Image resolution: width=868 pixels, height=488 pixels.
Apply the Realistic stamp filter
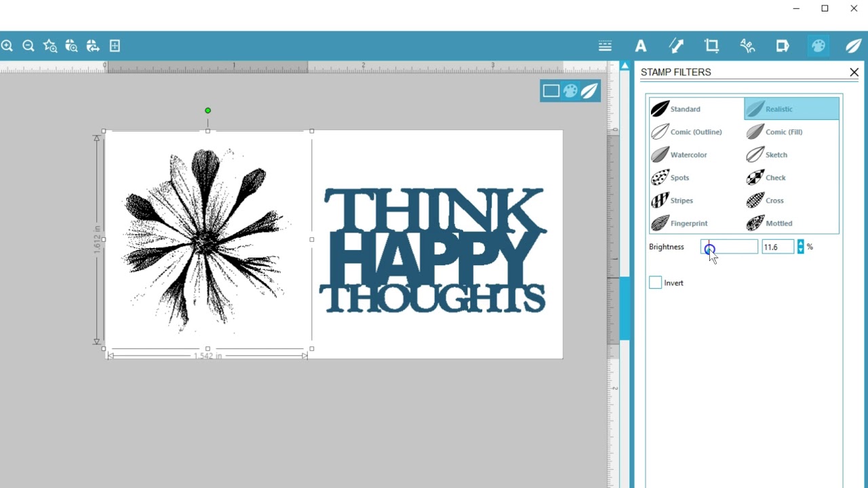[791, 108]
